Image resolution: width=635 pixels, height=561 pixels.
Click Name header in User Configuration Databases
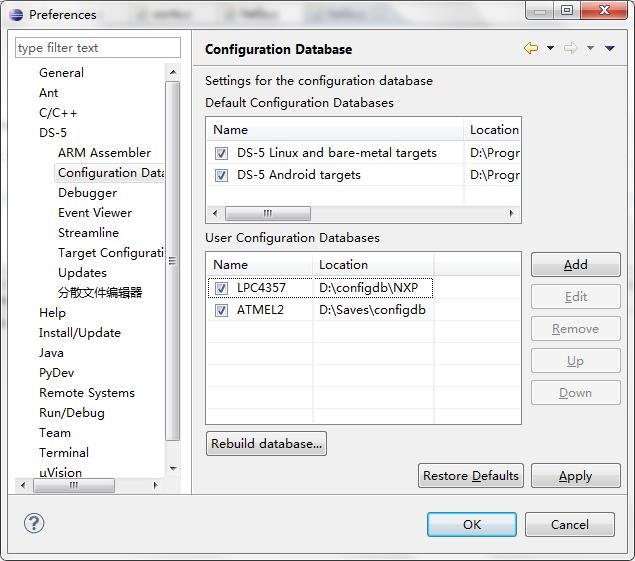(x=260, y=265)
